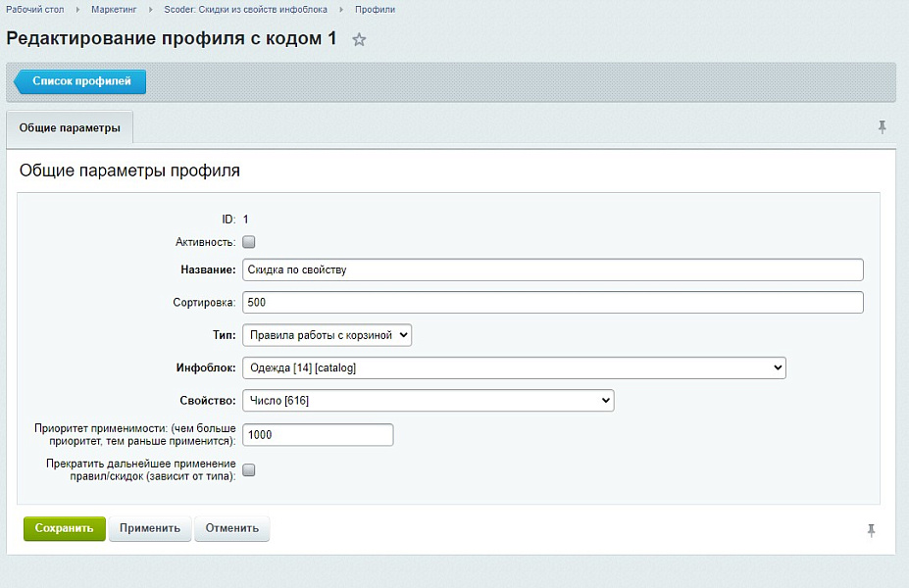This screenshot has width=909, height=588.
Task: Enable the Активность checkbox
Action: [x=248, y=240]
